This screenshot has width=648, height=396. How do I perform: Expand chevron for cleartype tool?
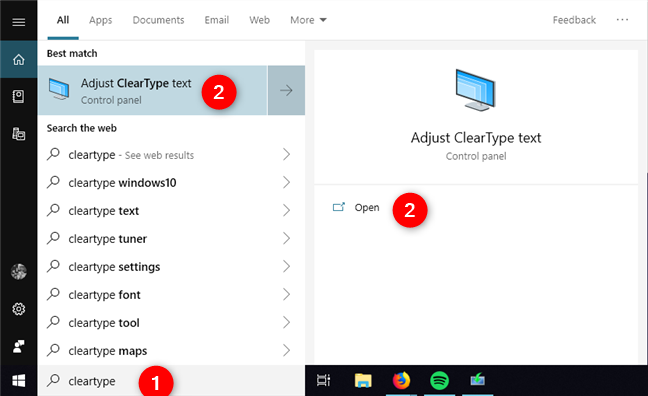[286, 322]
